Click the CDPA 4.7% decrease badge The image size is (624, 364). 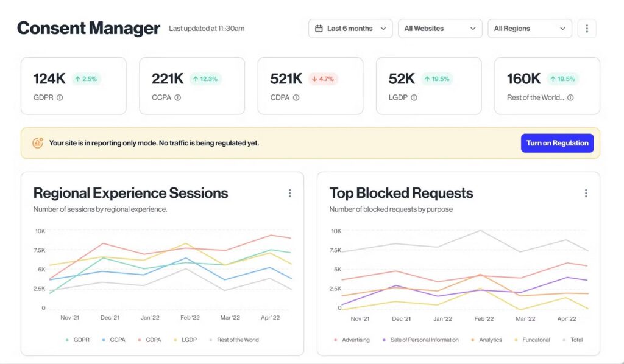[323, 79]
